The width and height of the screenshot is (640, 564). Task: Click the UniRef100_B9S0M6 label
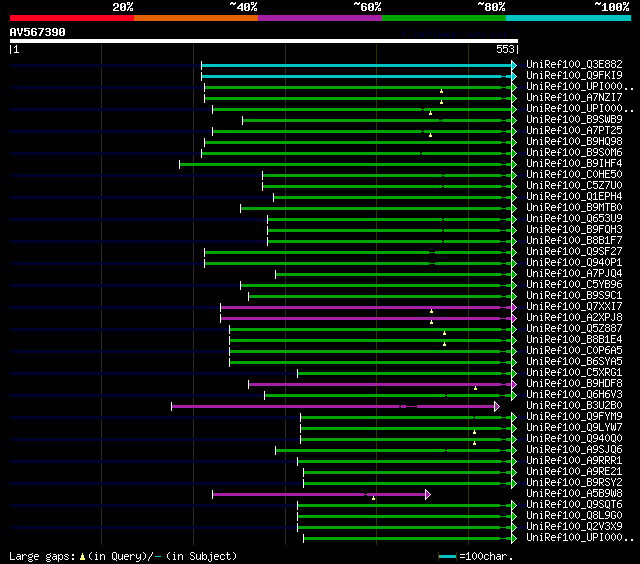[x=574, y=153]
